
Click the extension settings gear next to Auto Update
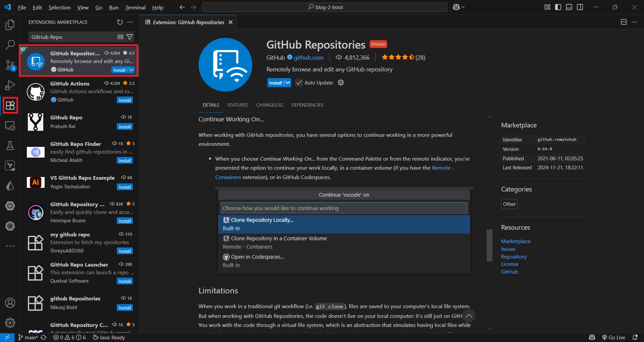point(341,82)
